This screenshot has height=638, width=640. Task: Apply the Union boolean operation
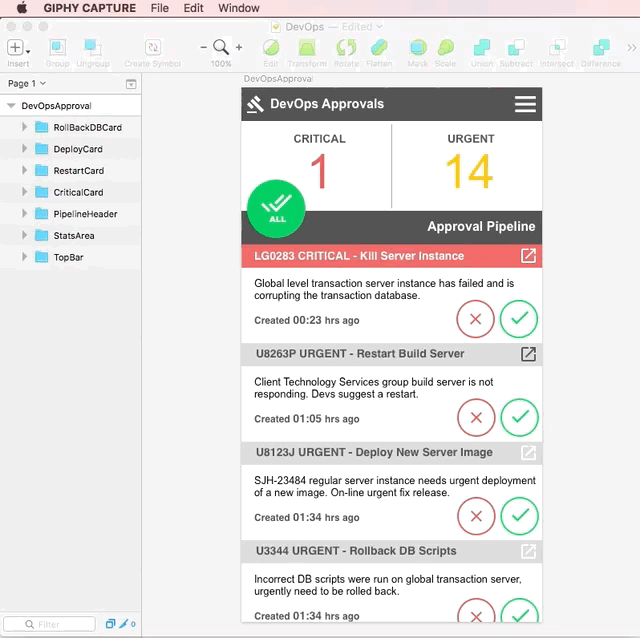click(x=482, y=48)
